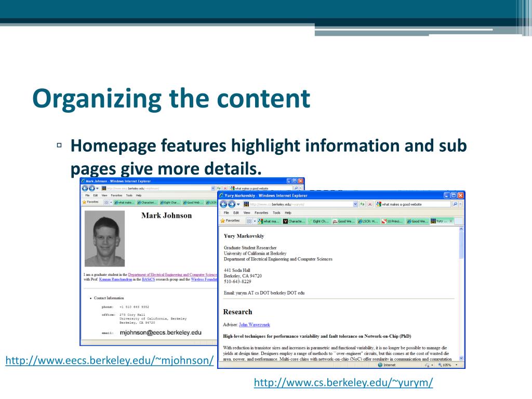Click the Kannan Ramchandran professor link

pos(116,279)
